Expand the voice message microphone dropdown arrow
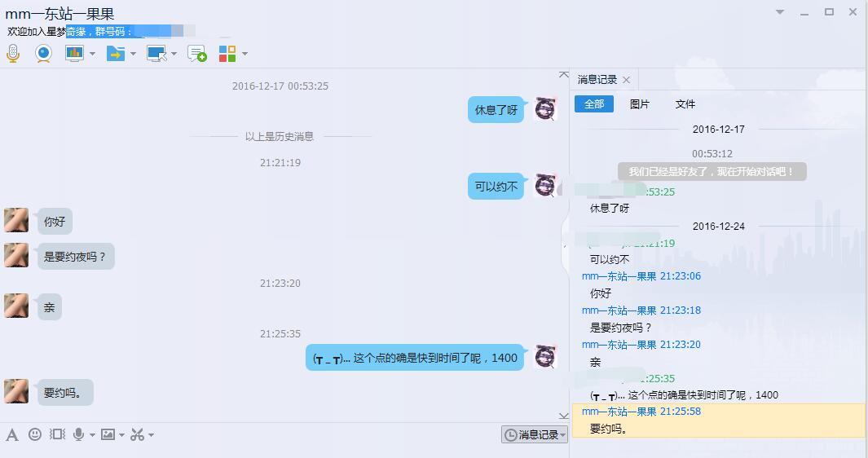The height and width of the screenshot is (458, 868). [92, 435]
